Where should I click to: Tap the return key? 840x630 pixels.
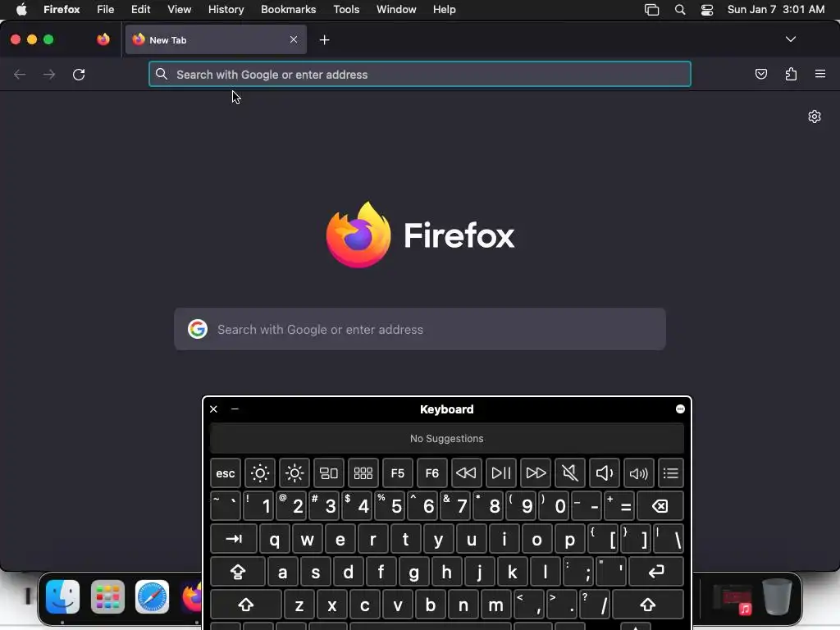(x=656, y=572)
